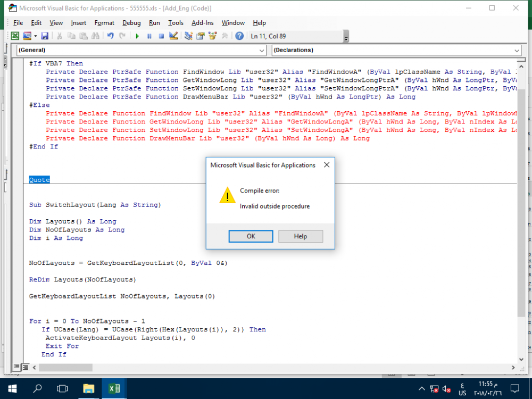Click the blue Help question mark icon

(239, 36)
